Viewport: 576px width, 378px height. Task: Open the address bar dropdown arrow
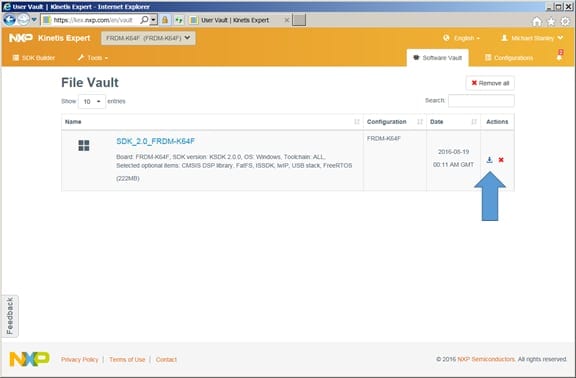point(154,20)
